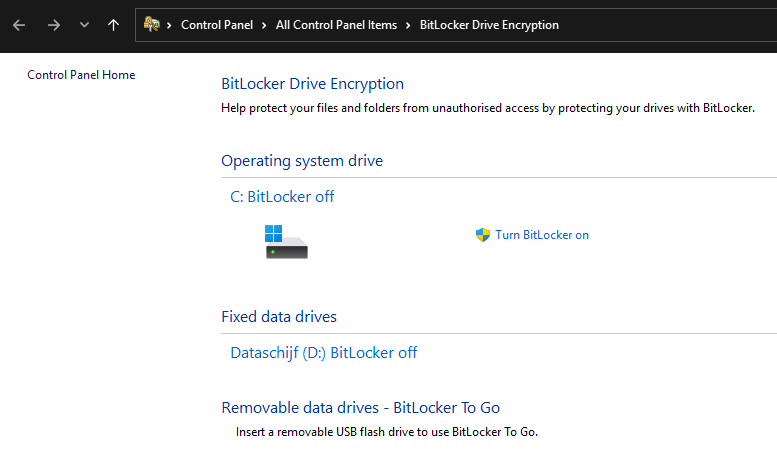777x469 pixels.
Task: Open Control Panel breadcrumb
Action: point(217,25)
